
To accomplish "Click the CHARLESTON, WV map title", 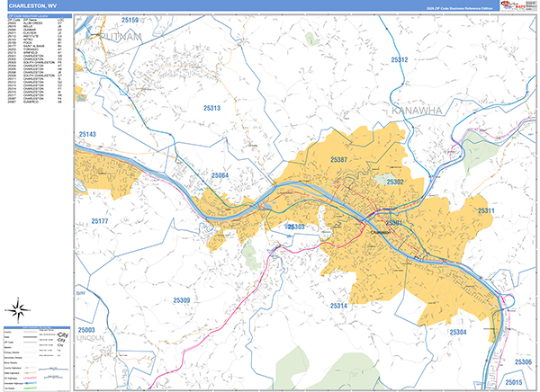I will coord(32,6).
